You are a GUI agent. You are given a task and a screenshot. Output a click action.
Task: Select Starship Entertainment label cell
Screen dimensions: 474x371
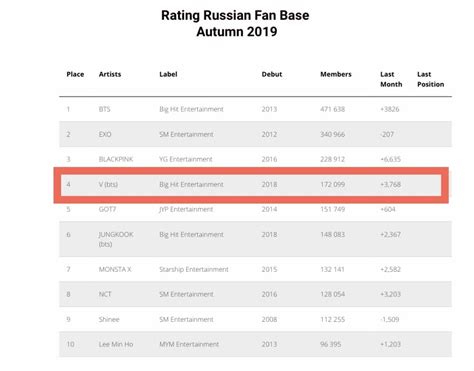tap(194, 269)
